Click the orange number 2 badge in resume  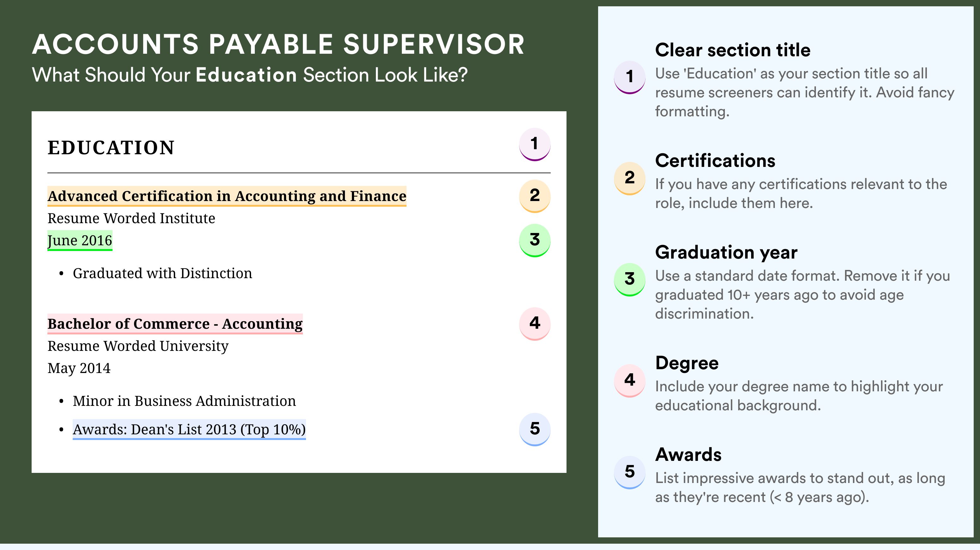pyautogui.click(x=535, y=196)
